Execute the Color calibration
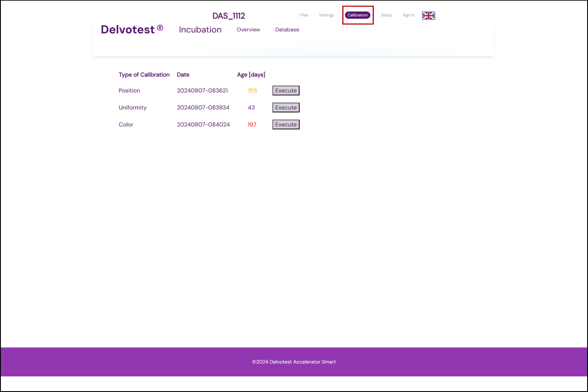 [286, 125]
